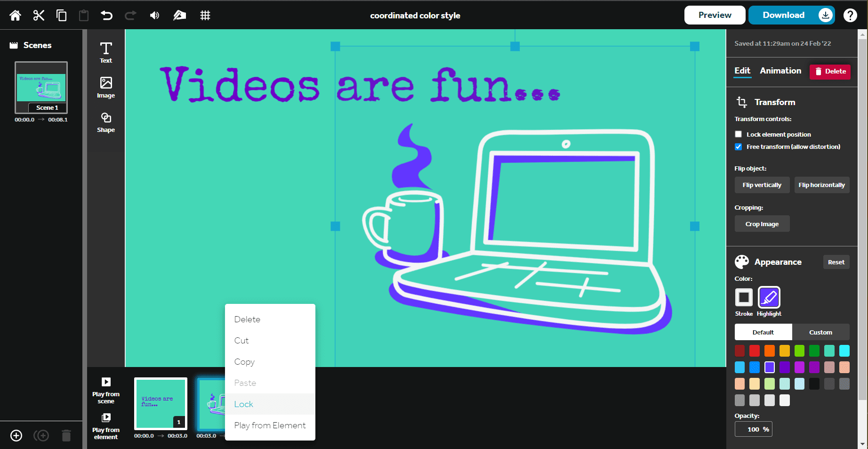Click the copy icon in top toolbar
The height and width of the screenshot is (449, 868).
[61, 16]
